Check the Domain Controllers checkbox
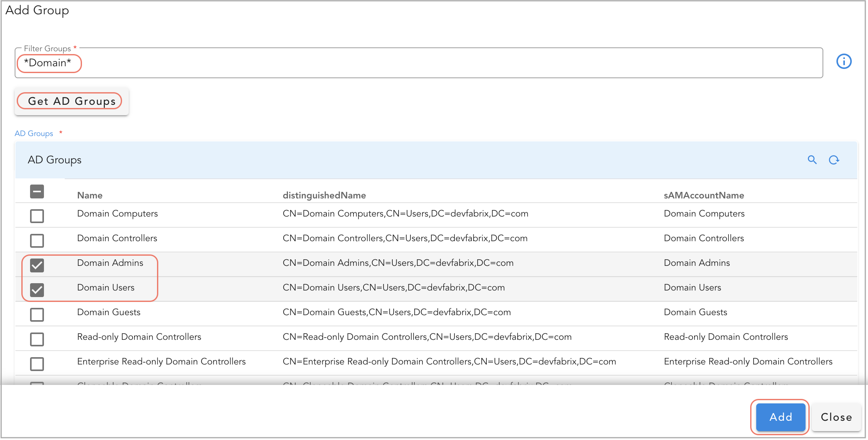The image size is (868, 440). (37, 241)
